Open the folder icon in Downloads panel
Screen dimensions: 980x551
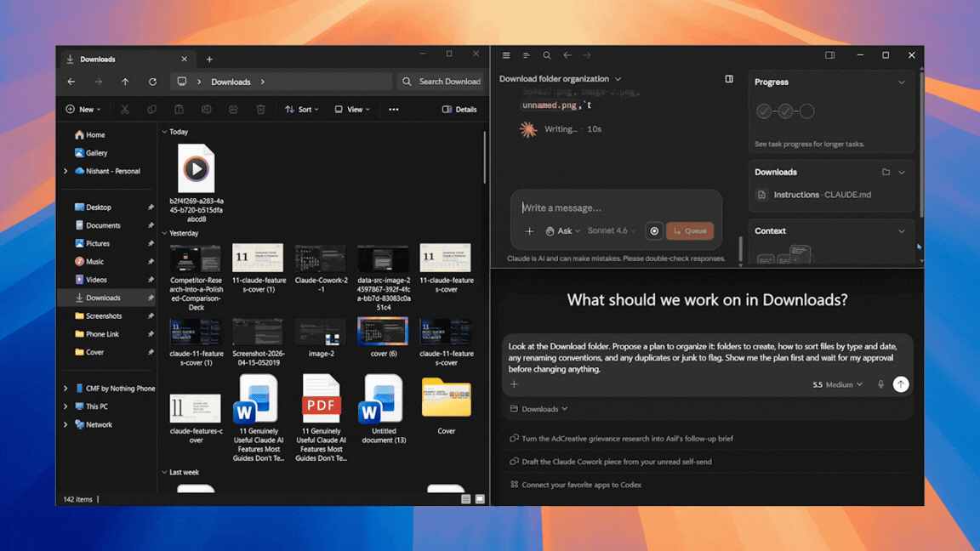886,172
